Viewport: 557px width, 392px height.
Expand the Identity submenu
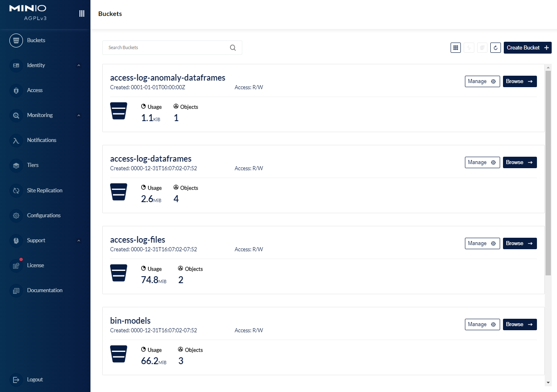tap(79, 65)
